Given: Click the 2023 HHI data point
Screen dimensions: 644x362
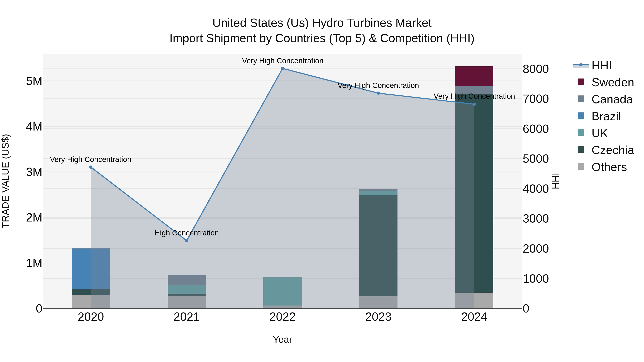Looking at the screenshot, I should [x=378, y=93].
